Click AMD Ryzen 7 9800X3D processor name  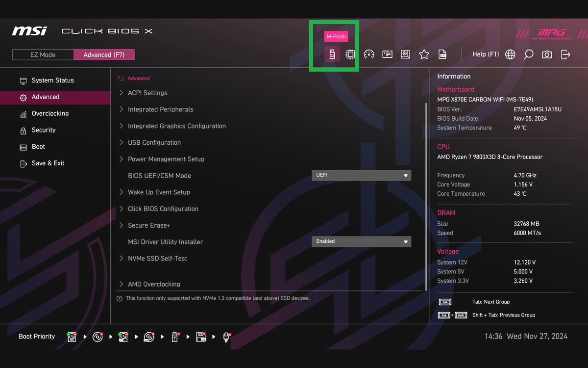(490, 157)
